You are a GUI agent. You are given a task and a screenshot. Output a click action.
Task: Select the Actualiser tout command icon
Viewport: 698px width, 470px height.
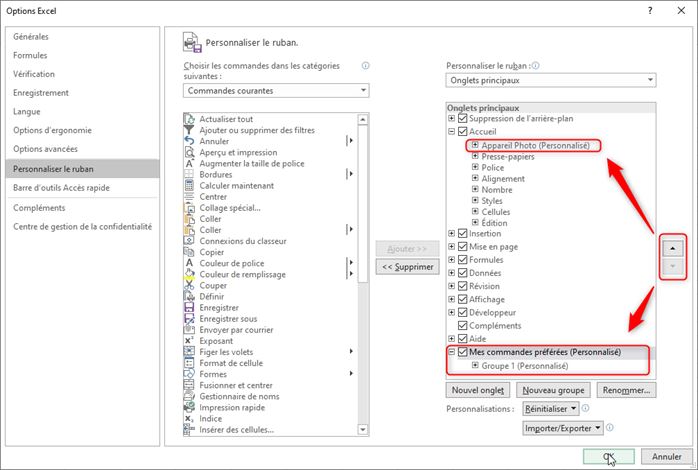pyautogui.click(x=190, y=119)
